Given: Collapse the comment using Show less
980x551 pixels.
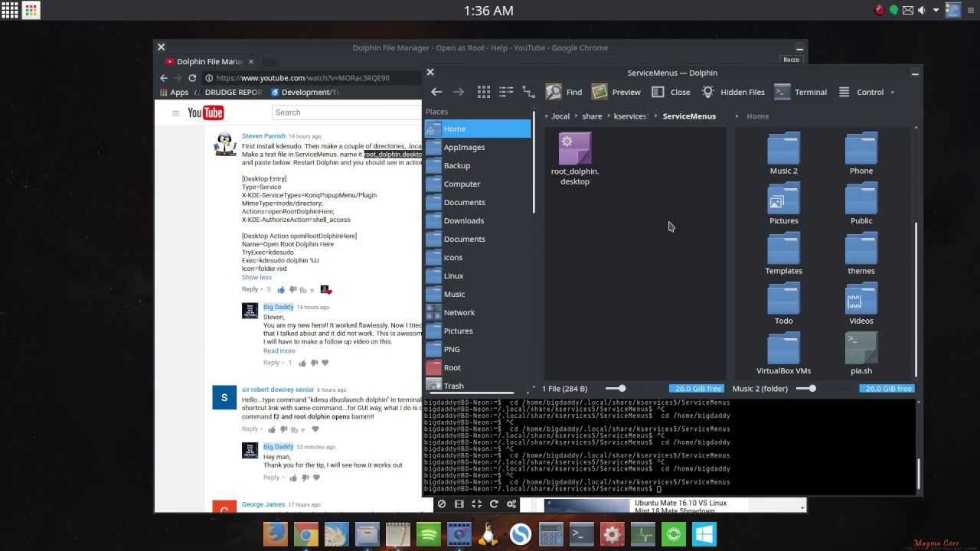Looking at the screenshot, I should tap(256, 276).
